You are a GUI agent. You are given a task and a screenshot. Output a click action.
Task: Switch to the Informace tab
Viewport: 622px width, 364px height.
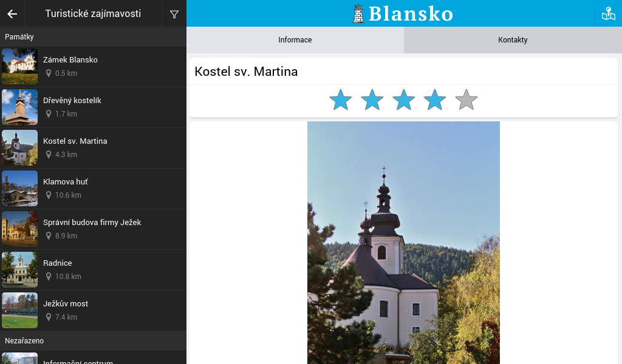[295, 40]
